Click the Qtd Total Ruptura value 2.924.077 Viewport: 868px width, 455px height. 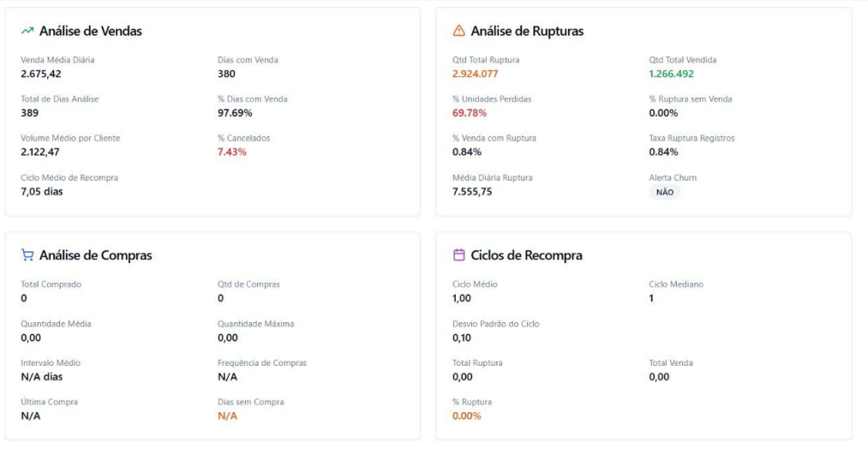click(480, 74)
